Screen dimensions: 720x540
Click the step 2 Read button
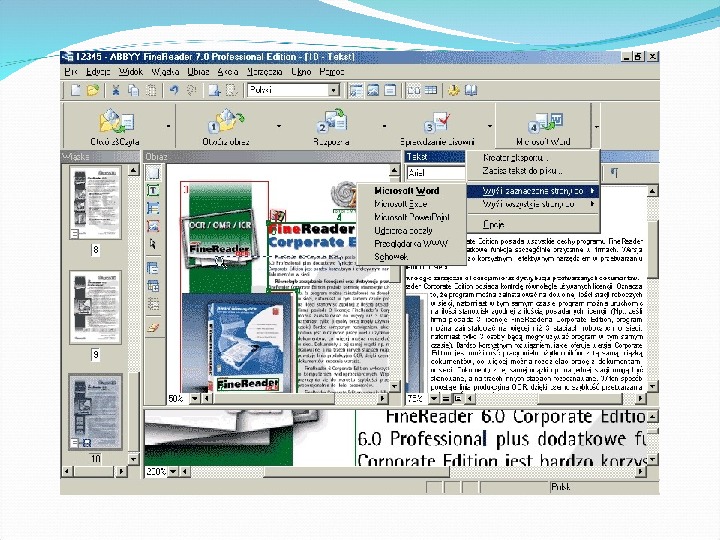332,127
